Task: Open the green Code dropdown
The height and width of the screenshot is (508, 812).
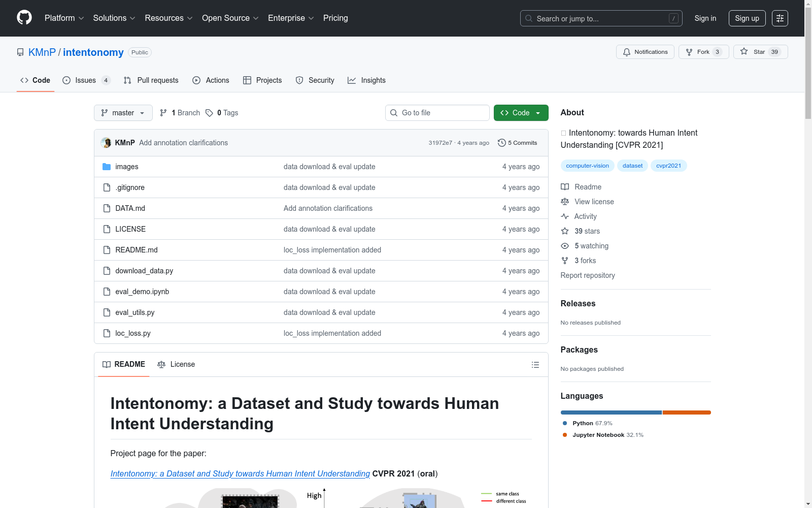Action: 521,113
